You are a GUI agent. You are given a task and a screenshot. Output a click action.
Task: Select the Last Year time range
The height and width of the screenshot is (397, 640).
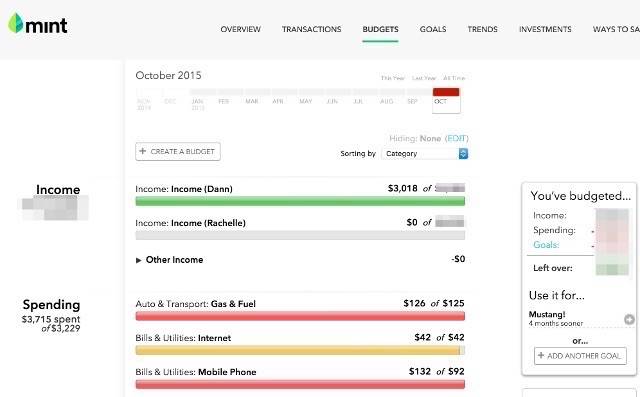click(424, 78)
